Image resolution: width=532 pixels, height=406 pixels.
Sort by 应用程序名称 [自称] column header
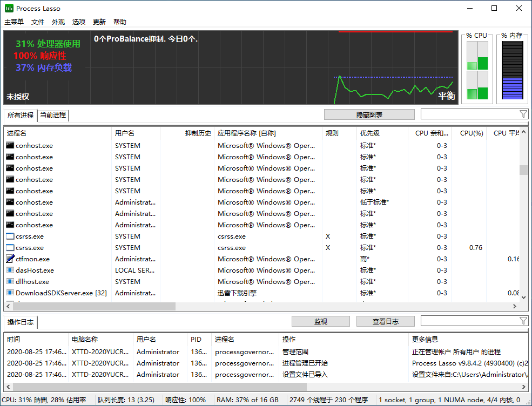(268, 133)
